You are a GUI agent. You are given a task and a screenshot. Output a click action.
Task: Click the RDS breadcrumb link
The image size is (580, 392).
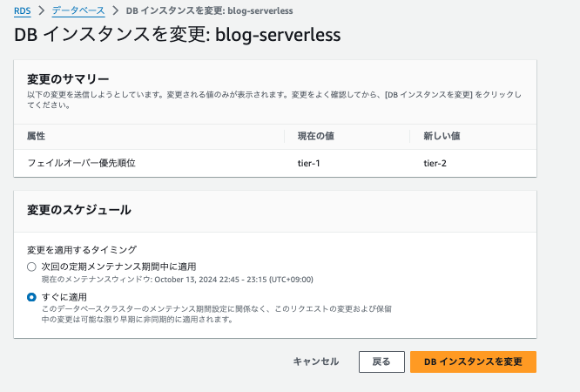click(22, 10)
